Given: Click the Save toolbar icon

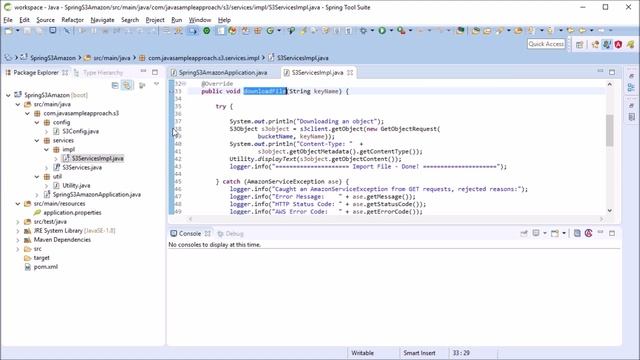Looking at the screenshot, I should [27, 31].
